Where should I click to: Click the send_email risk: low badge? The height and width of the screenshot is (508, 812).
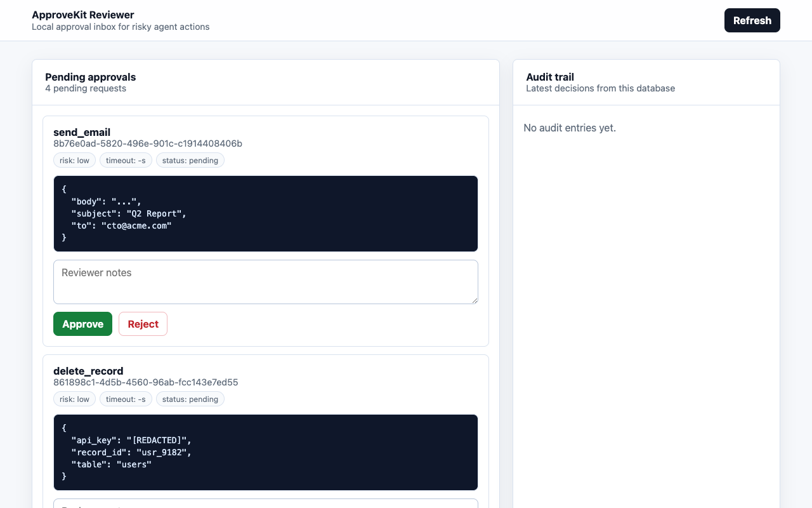pos(74,161)
